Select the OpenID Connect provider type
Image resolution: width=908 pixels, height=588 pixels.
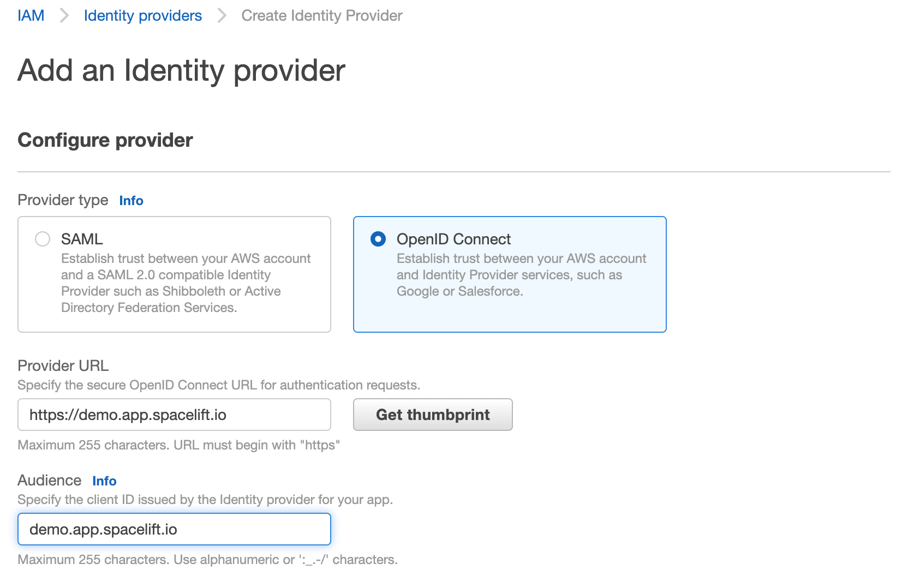[x=378, y=239]
